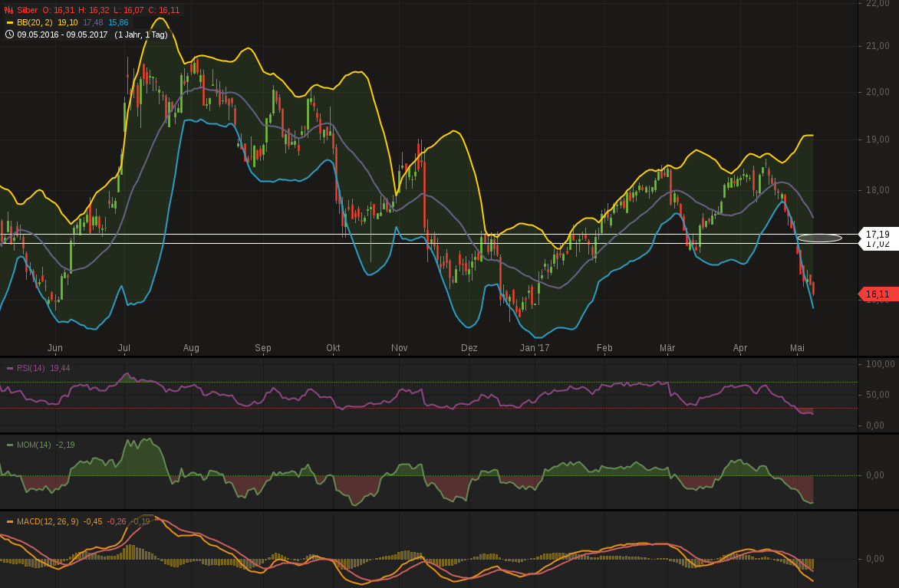Click the low value L: 16,07

128,10
